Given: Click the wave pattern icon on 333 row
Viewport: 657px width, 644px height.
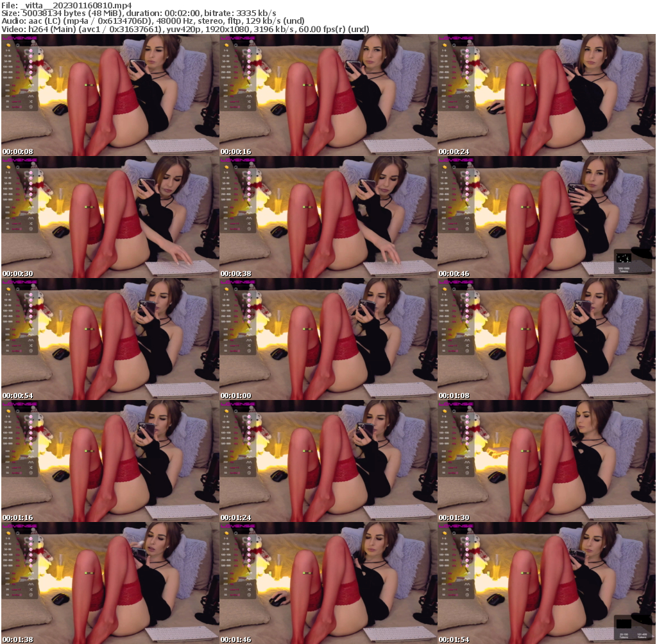Looking at the screenshot, I should click(31, 85).
